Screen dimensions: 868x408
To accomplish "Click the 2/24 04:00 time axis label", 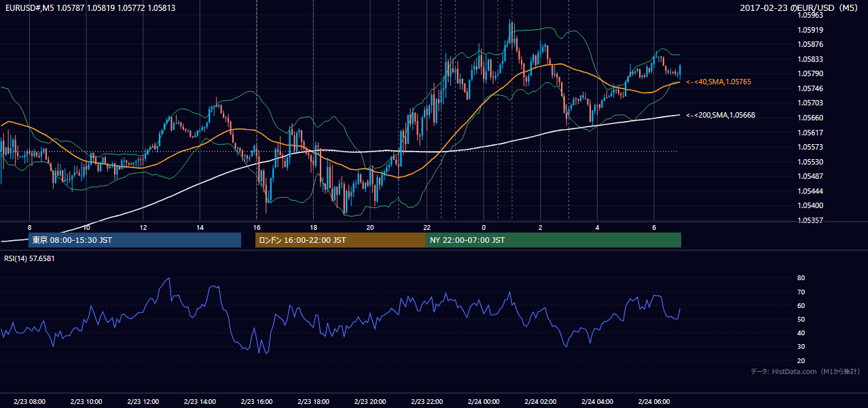I will click(x=597, y=402).
